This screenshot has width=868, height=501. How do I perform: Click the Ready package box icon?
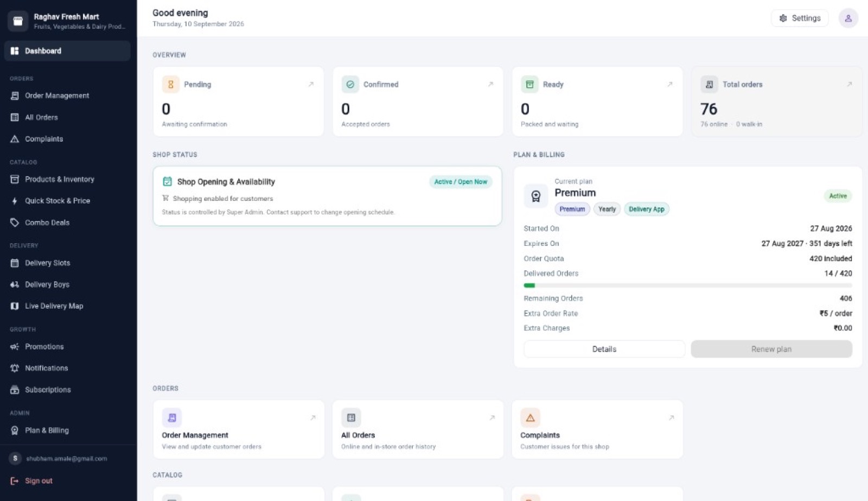(x=530, y=84)
